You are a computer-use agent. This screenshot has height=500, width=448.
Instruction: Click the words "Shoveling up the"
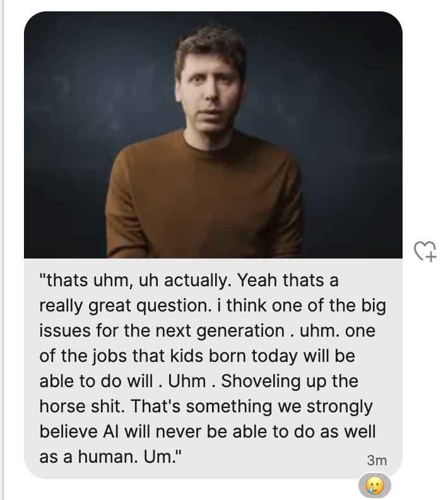tap(278, 381)
